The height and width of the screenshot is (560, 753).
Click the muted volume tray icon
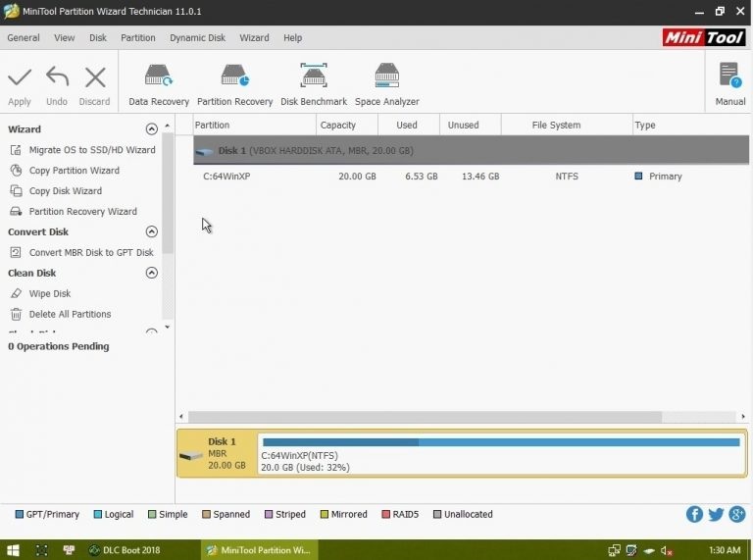point(667,551)
